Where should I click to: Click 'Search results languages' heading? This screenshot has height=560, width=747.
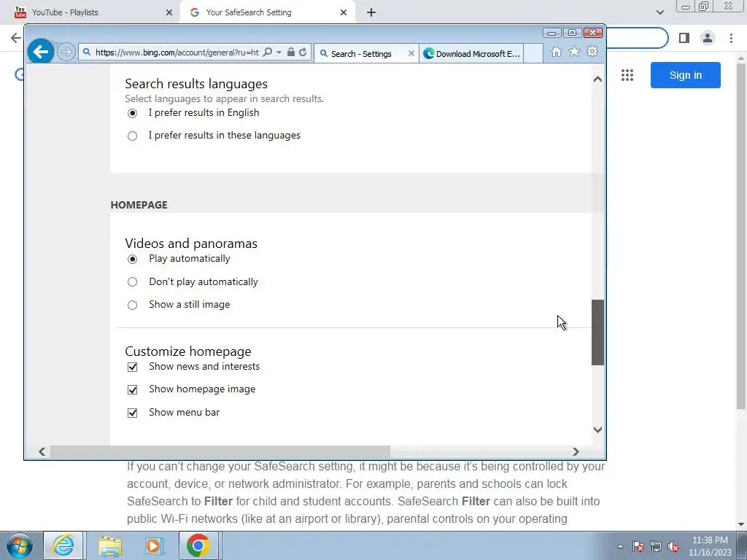pyautogui.click(x=196, y=84)
